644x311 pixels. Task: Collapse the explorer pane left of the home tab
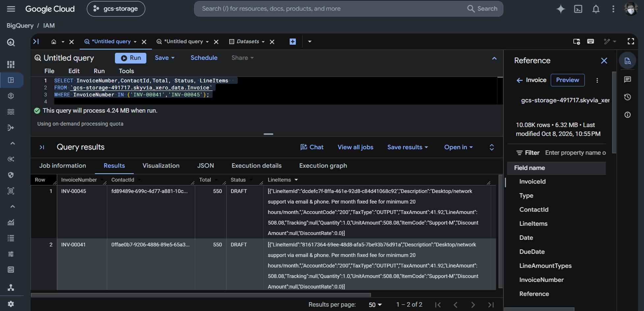(x=36, y=41)
